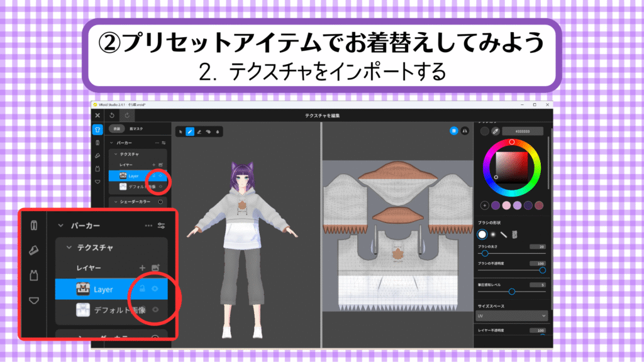This screenshot has height=362, width=644.
Task: Select the eraser tool in the canvas toolbar
Action: click(199, 132)
